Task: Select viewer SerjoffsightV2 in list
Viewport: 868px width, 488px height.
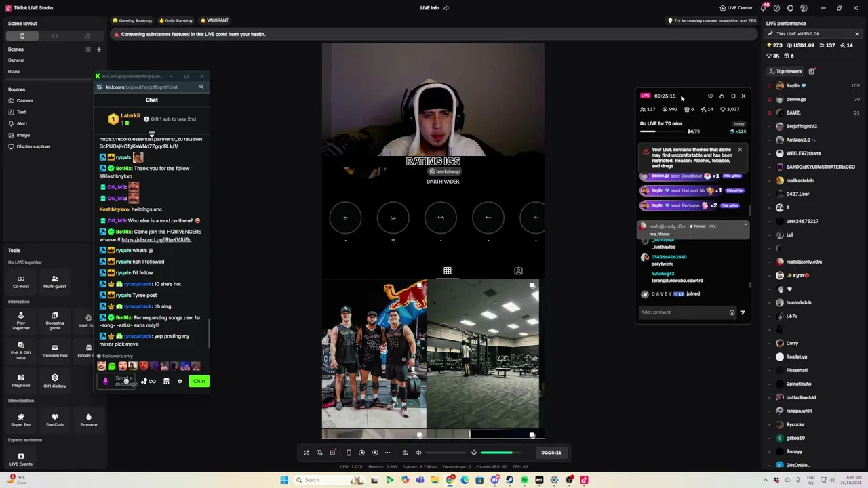Action: coord(802,126)
